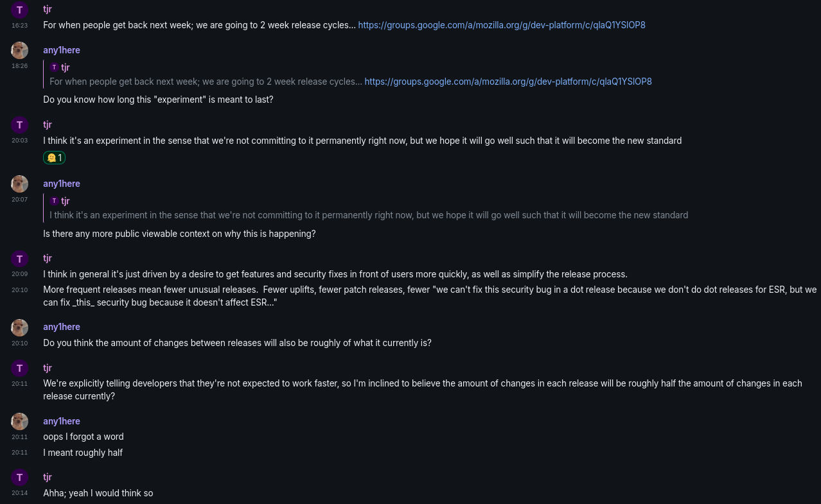Viewport: 821px width, 504px height.
Task: Click the 20:07 message timestamp
Action: [x=19, y=200]
